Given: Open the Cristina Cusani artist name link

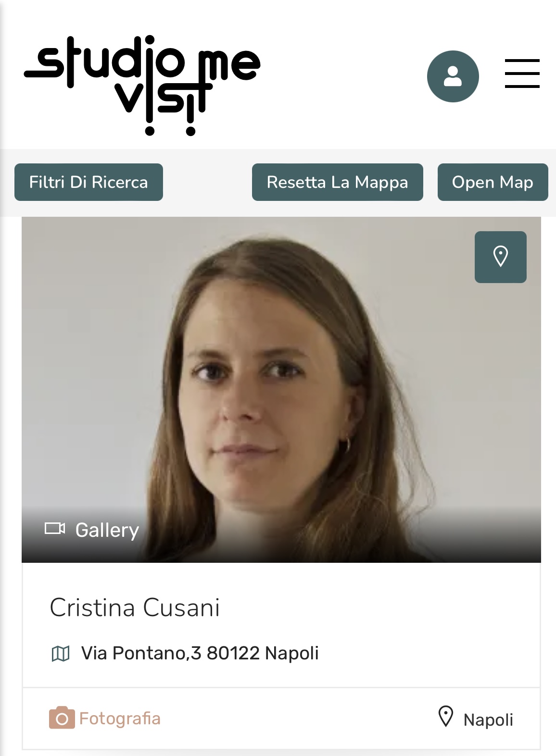Looking at the screenshot, I should [x=135, y=607].
